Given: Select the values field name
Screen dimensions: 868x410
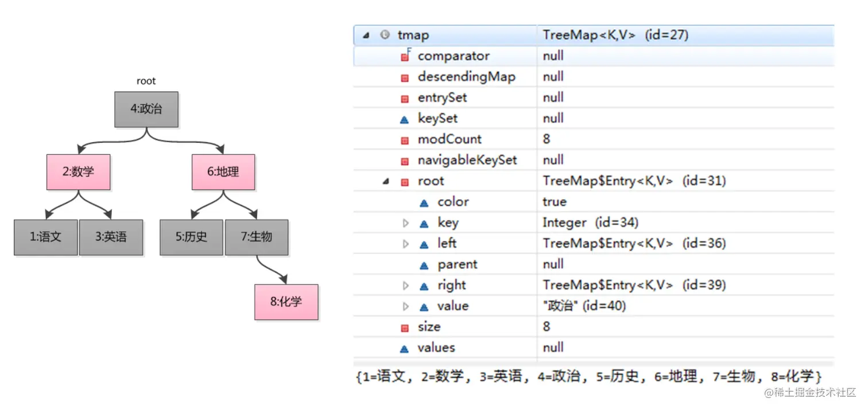Looking at the screenshot, I should pyautogui.click(x=436, y=347).
